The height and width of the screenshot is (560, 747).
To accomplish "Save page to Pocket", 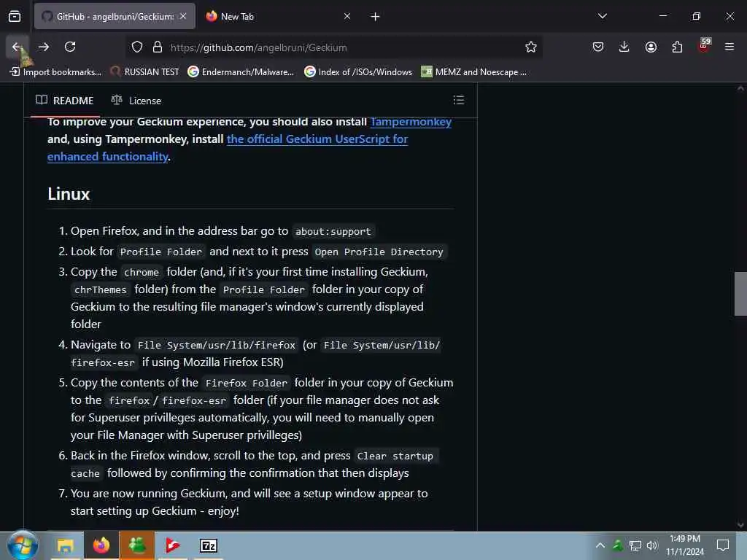I will pos(598,47).
